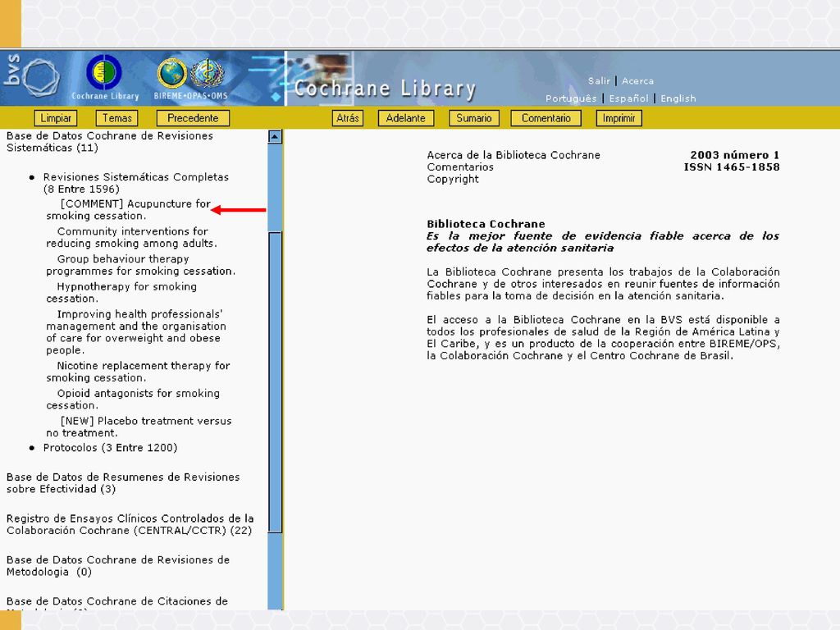Select Revisiones Sistemáticas Completas entry
Screen dimensions: 840x630
click(x=136, y=183)
